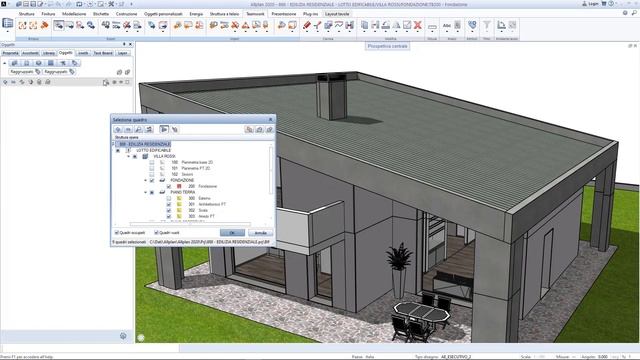Screen dimensions: 640x360
Task: Open dropdown under blue shield attributes icon
Action: coord(472,32)
